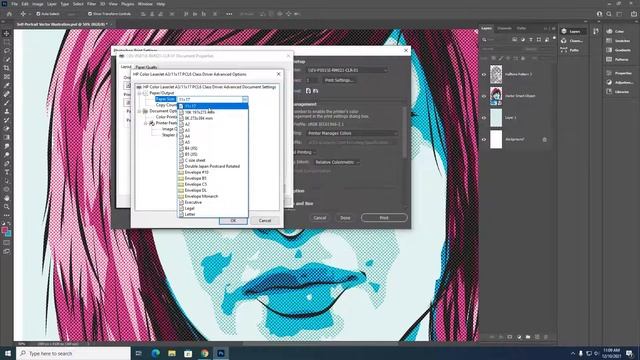Open Relative Colorimetric rendering intent dropdown

click(x=337, y=162)
